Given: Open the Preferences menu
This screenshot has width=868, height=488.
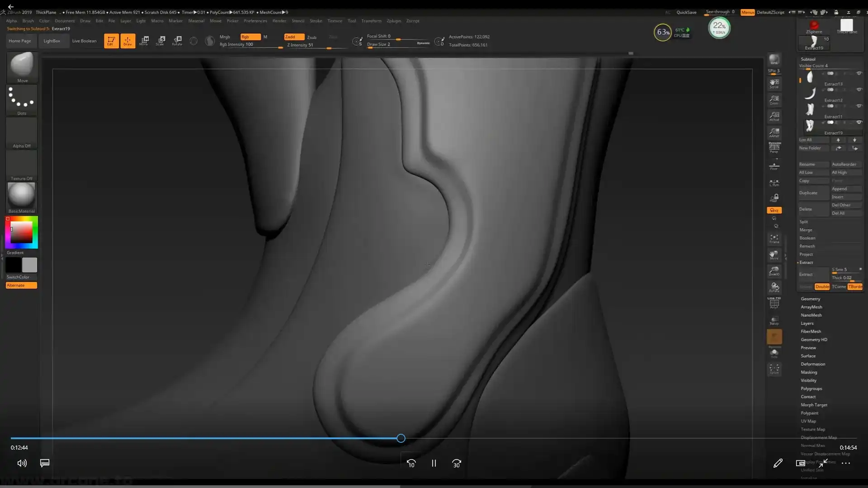Looking at the screenshot, I should click(x=255, y=21).
